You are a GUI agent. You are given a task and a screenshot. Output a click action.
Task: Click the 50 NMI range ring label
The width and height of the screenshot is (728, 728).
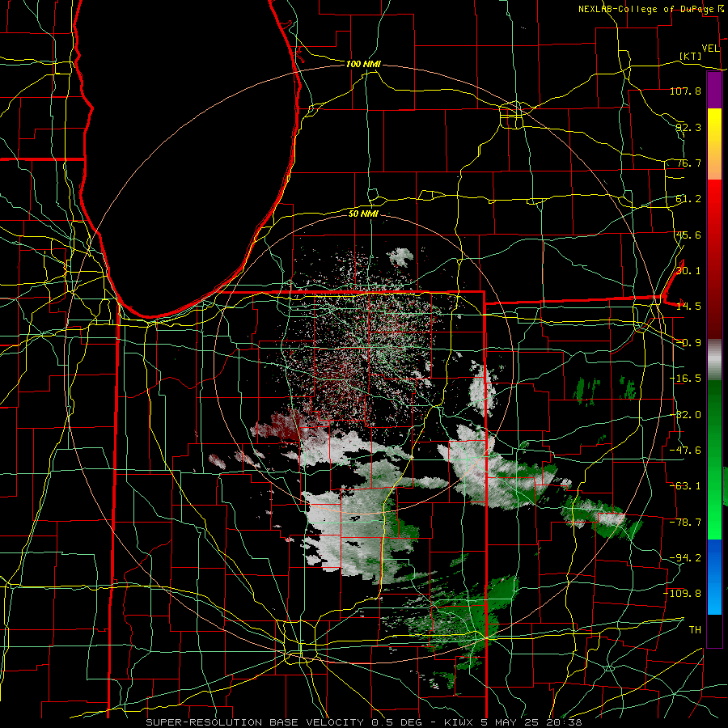[363, 214]
